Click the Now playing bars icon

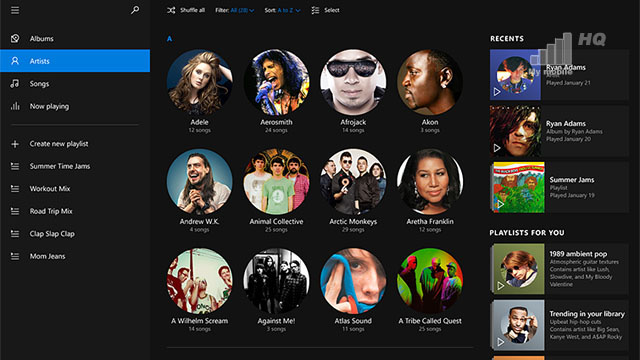15,106
